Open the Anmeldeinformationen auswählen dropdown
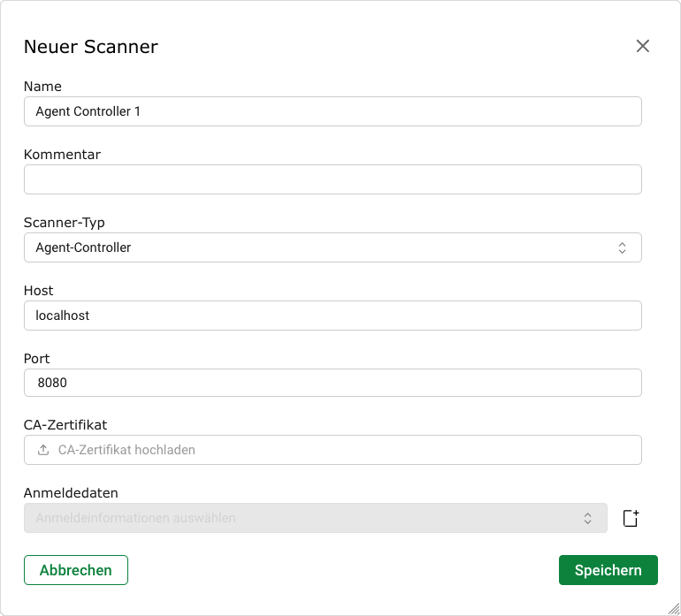The height and width of the screenshot is (616, 681). (x=314, y=519)
